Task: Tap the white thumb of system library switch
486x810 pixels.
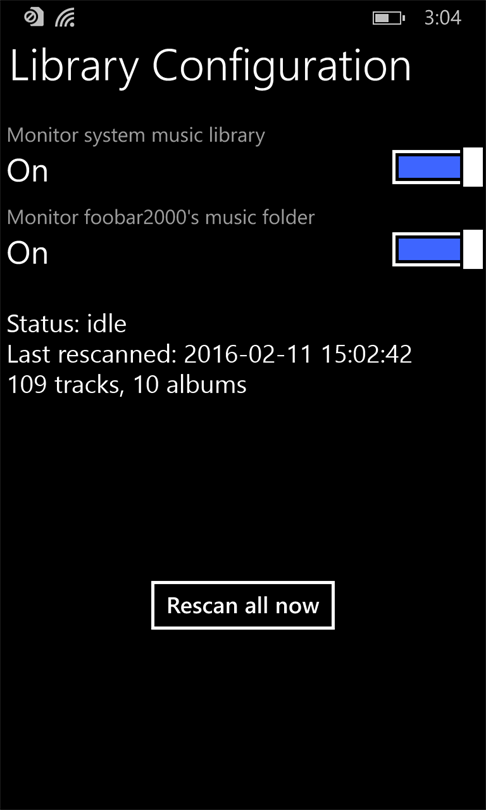Action: [473, 167]
